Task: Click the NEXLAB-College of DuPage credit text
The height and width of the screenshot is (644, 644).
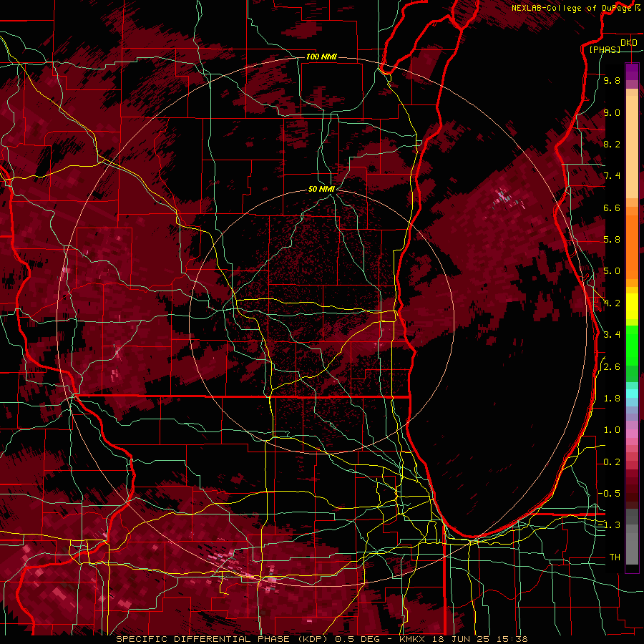Action: (572, 8)
